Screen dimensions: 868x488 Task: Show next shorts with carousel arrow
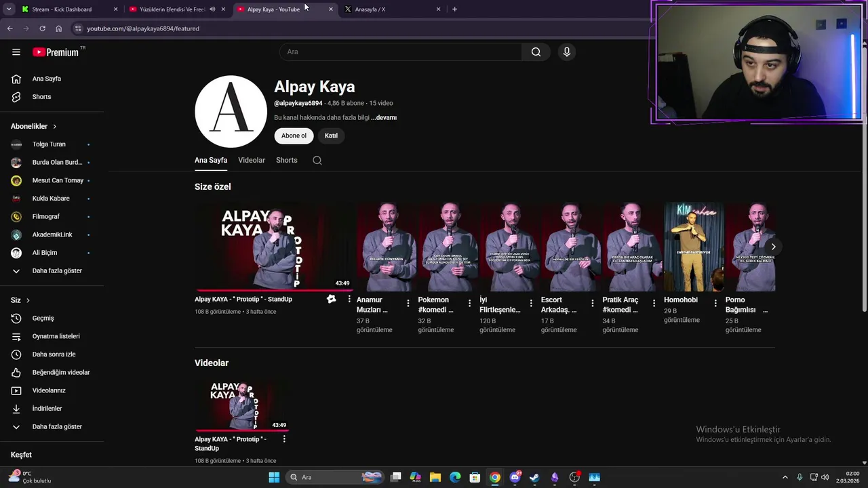click(x=773, y=247)
